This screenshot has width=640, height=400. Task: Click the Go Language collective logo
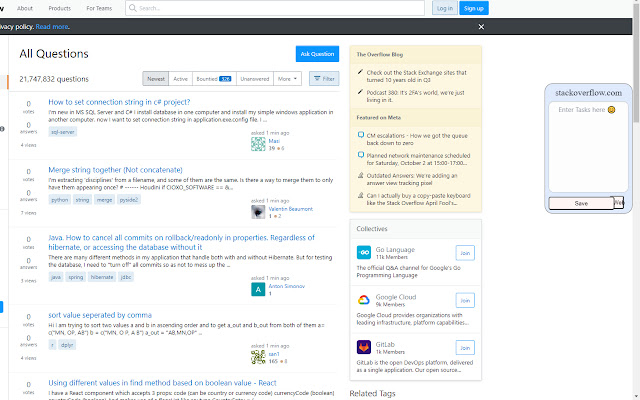[x=364, y=252]
